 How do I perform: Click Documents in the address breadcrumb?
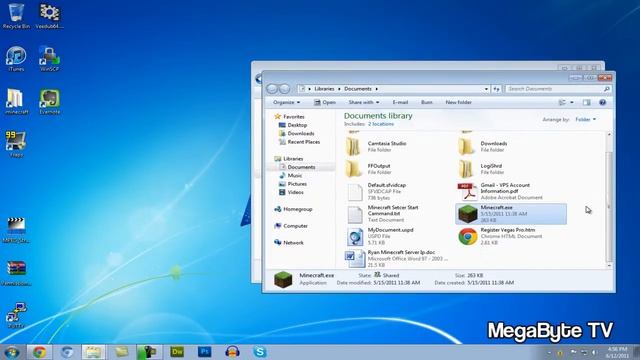tap(358, 89)
